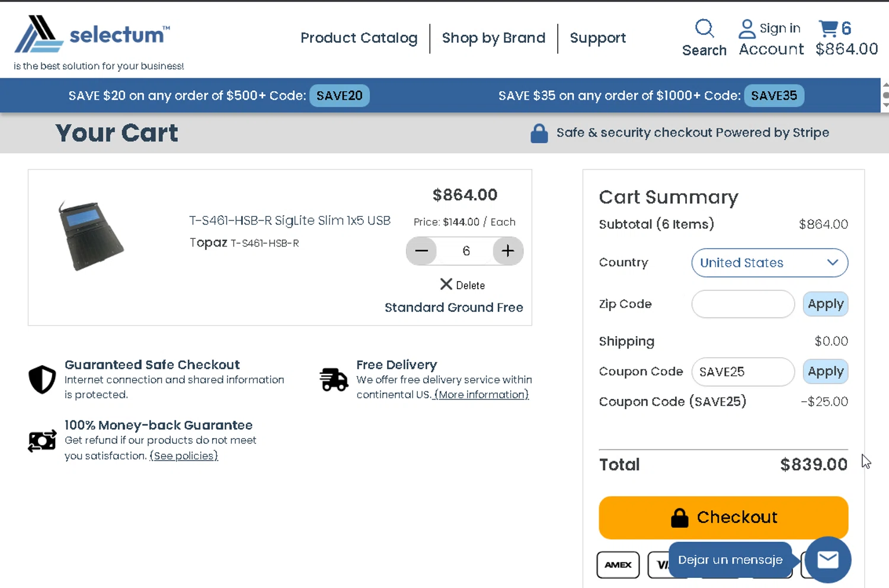This screenshot has width=889, height=588.
Task: Open the United States country dropdown
Action: [769, 263]
